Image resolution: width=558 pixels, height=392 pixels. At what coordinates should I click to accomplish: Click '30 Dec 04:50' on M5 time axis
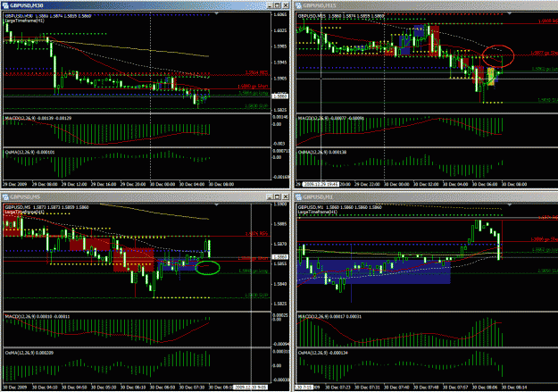74,387
